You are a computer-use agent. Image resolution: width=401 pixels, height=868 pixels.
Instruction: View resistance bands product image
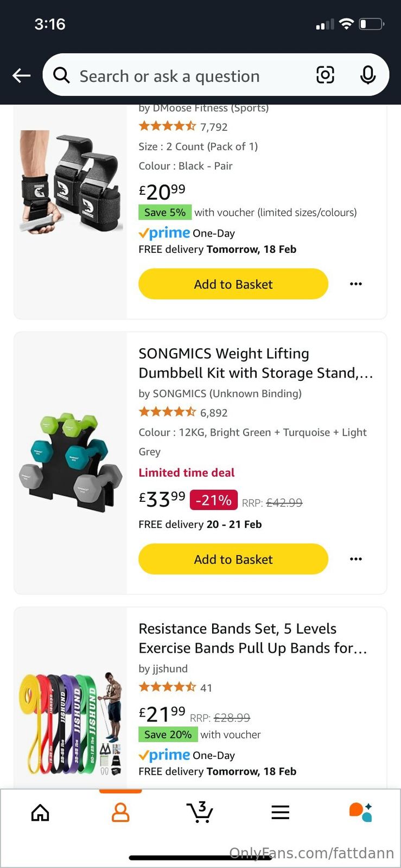[71, 722]
